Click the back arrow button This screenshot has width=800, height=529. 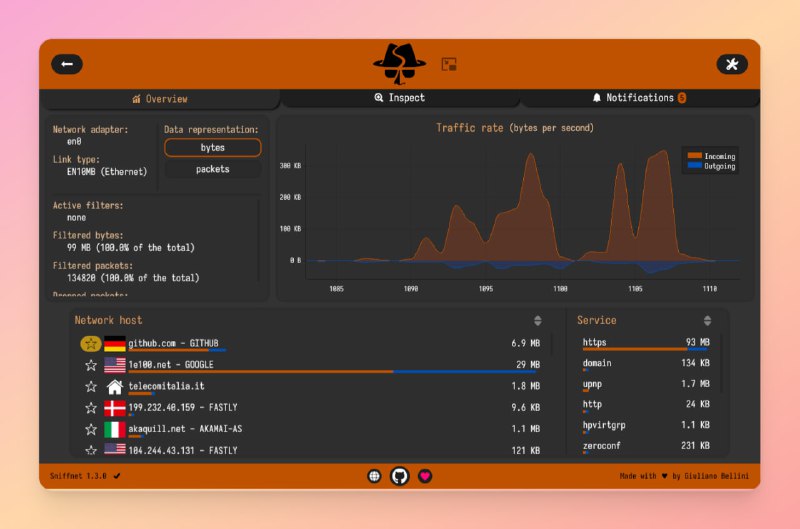click(67, 64)
